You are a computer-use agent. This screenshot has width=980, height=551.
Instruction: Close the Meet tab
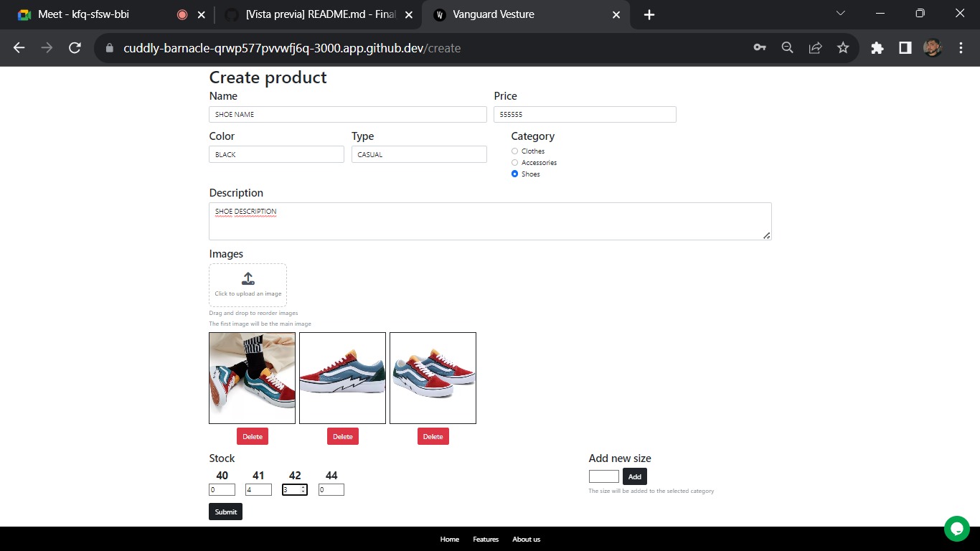[200, 14]
